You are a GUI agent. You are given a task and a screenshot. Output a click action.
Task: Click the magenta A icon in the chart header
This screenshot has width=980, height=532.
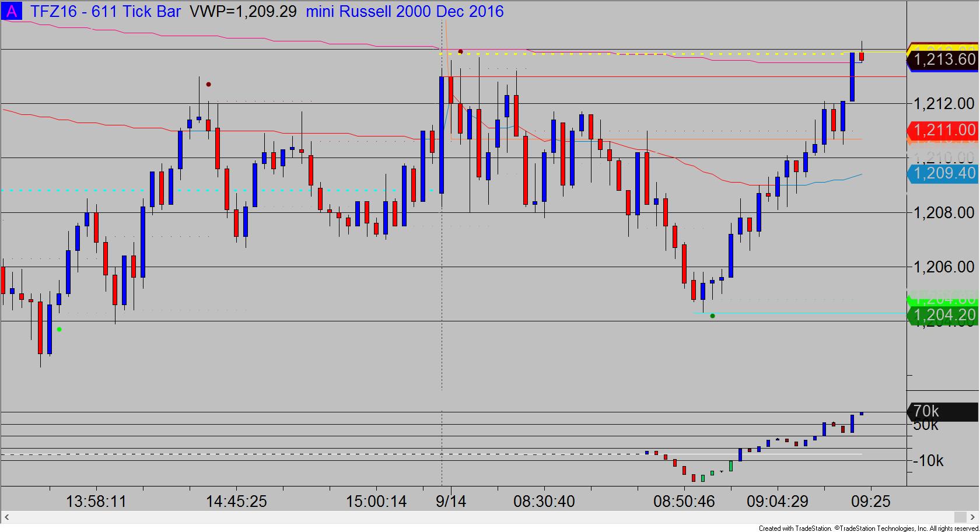pyautogui.click(x=12, y=11)
